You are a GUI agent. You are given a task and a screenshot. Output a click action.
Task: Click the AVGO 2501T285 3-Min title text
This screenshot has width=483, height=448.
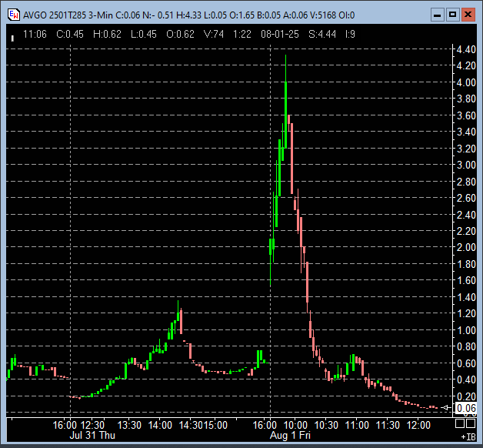(68, 15)
